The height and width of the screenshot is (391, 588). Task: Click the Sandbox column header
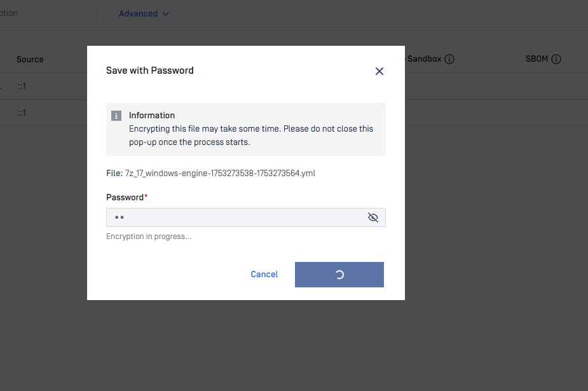[424, 59]
